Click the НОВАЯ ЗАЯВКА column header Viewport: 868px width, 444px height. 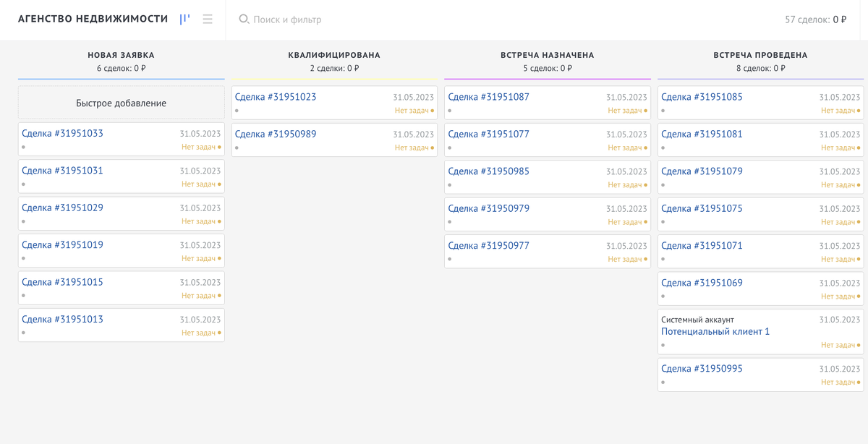coord(121,54)
